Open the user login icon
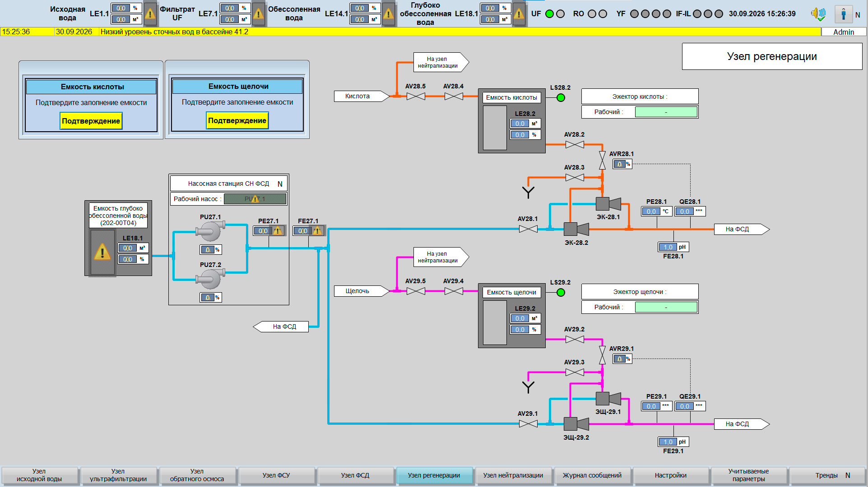Image resolution: width=868 pixels, height=487 pixels. point(843,14)
